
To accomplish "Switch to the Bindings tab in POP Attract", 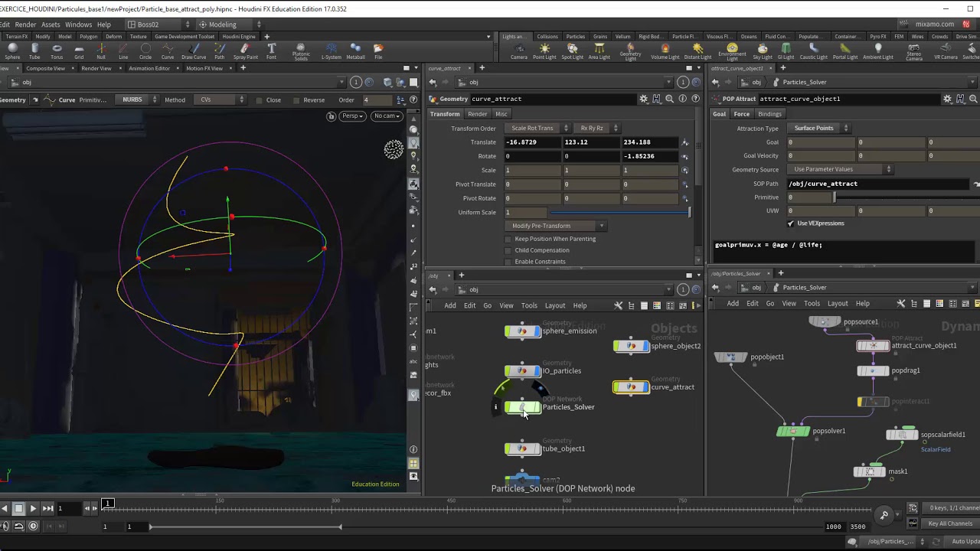I will 769,114.
